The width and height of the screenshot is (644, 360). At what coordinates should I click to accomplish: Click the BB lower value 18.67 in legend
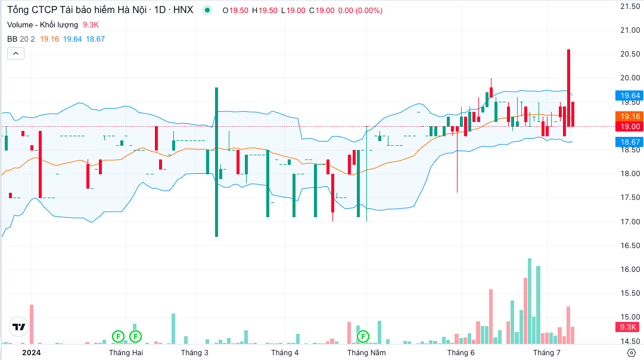coord(95,39)
